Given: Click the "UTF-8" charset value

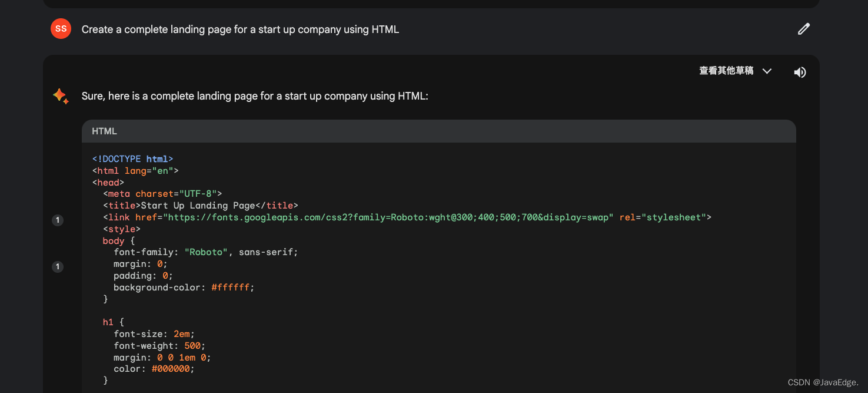Looking at the screenshot, I should point(198,194).
